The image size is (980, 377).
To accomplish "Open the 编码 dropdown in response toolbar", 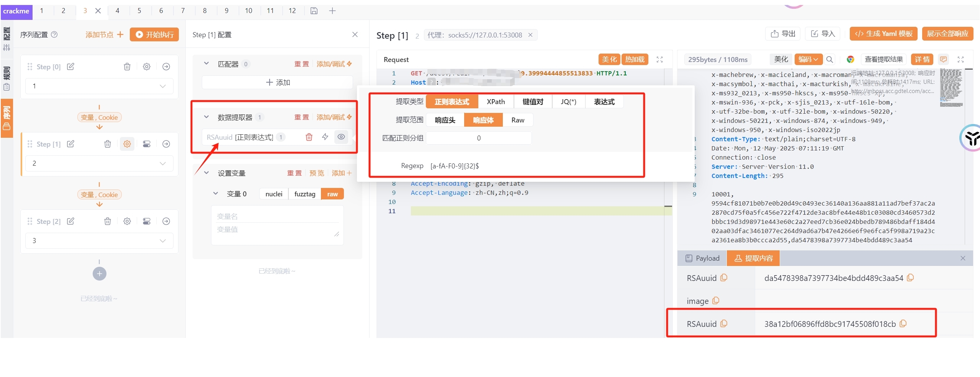I will pos(808,59).
